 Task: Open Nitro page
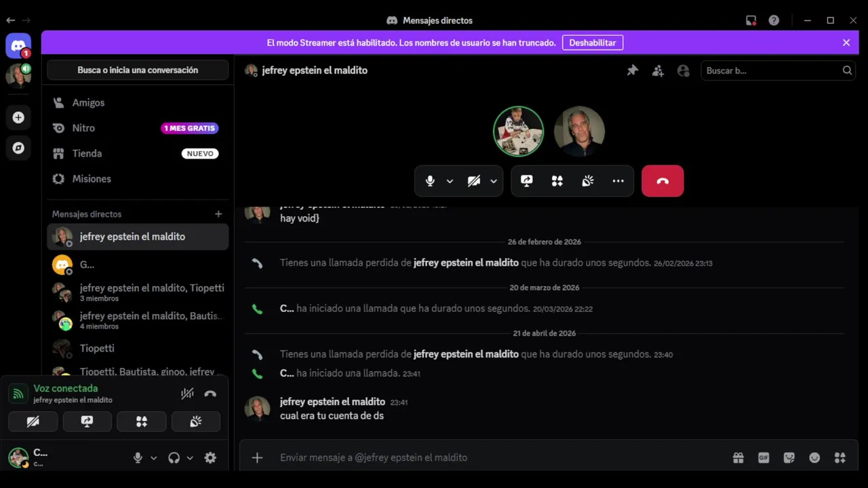coord(138,128)
